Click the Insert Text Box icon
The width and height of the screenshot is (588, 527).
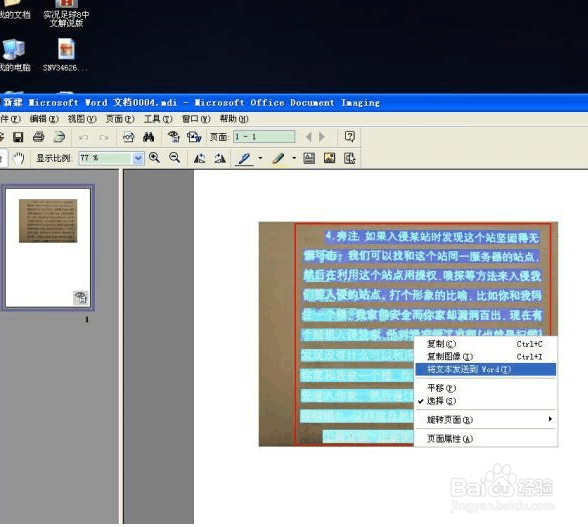coord(309,158)
